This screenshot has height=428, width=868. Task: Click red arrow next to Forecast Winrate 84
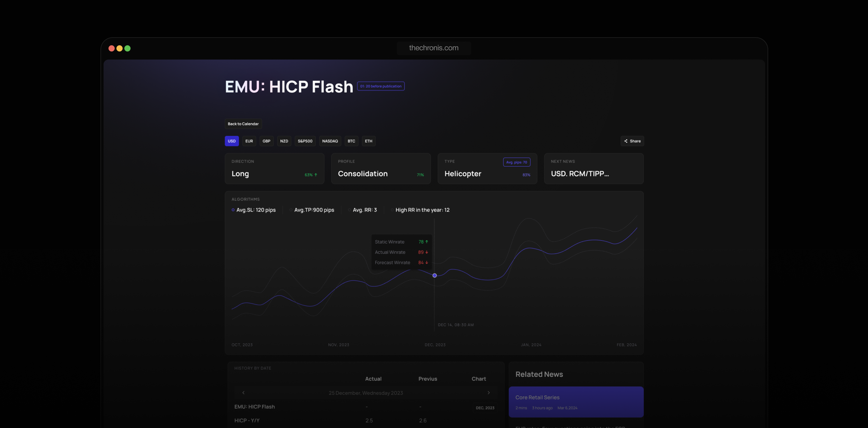click(x=427, y=262)
